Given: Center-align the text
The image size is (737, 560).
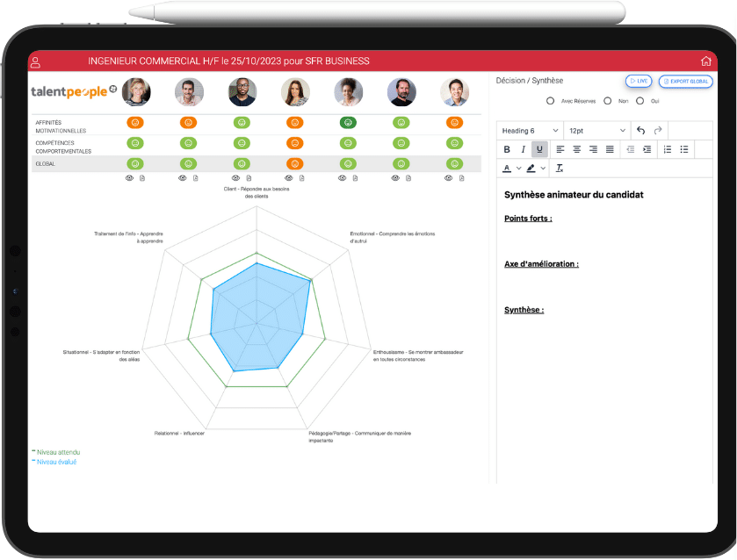Looking at the screenshot, I should coord(577,149).
